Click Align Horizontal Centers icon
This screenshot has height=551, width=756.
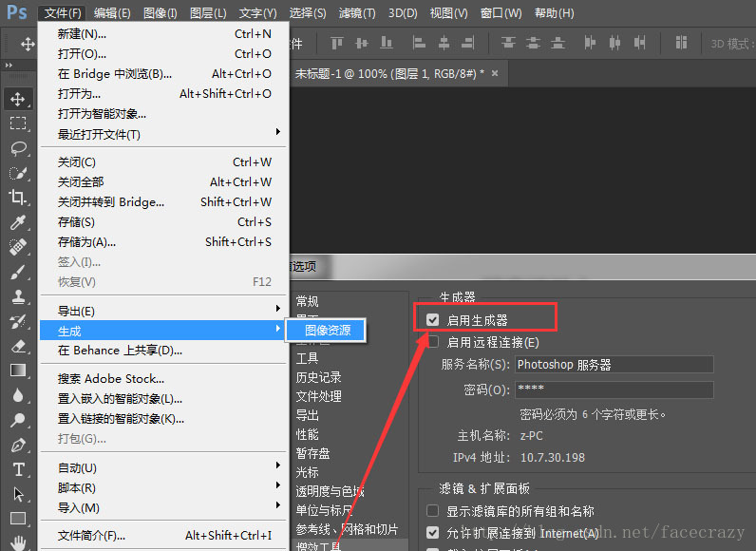click(x=444, y=44)
